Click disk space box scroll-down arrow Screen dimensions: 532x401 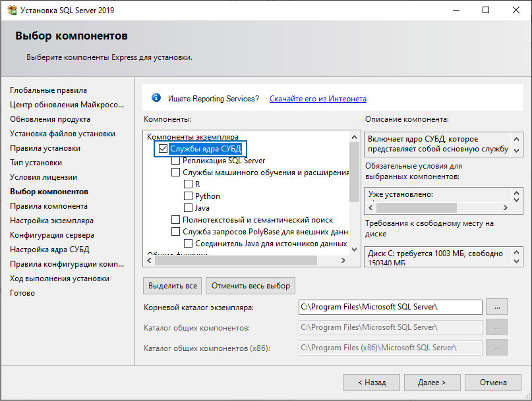516,261
